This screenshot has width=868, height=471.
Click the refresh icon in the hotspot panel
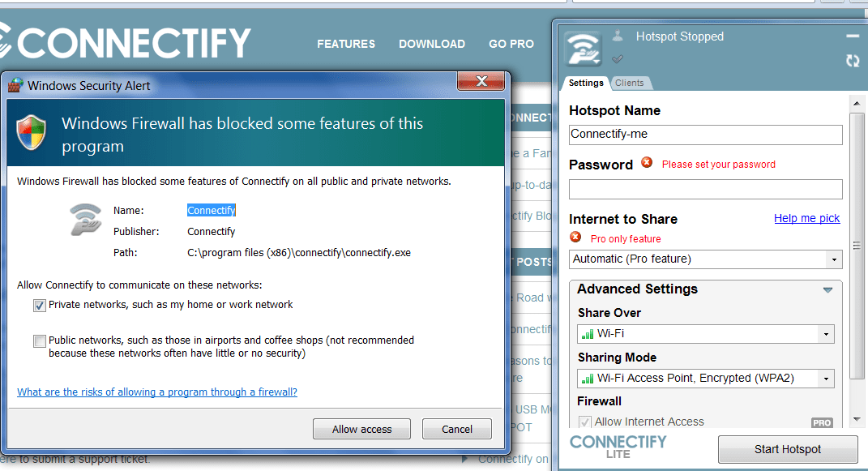pos(852,61)
